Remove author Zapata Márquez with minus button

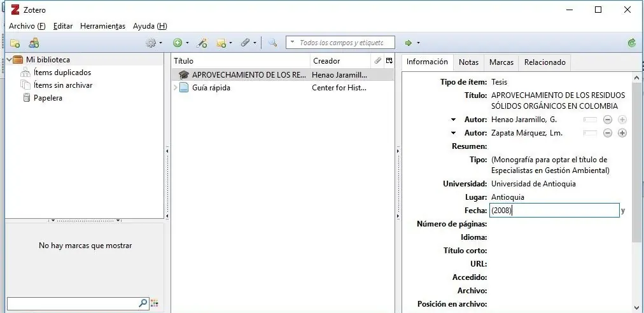click(608, 133)
